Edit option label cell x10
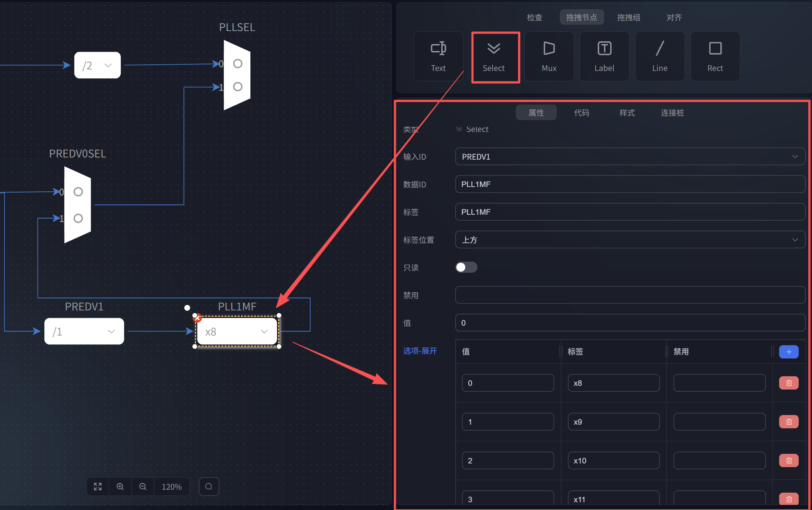The image size is (812, 510). click(614, 460)
